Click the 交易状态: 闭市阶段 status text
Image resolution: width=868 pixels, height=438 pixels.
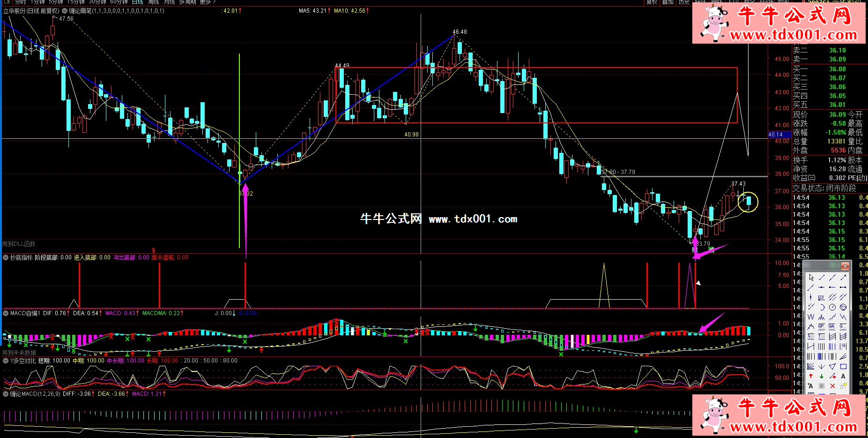point(824,188)
